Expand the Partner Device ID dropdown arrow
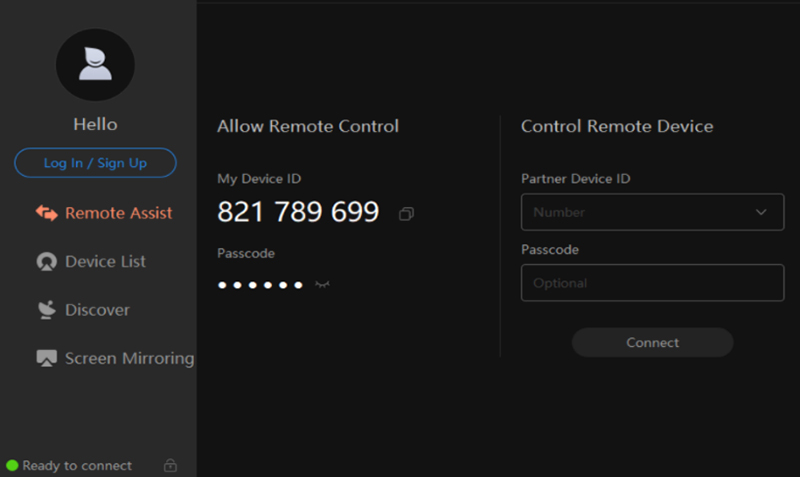 click(x=761, y=212)
